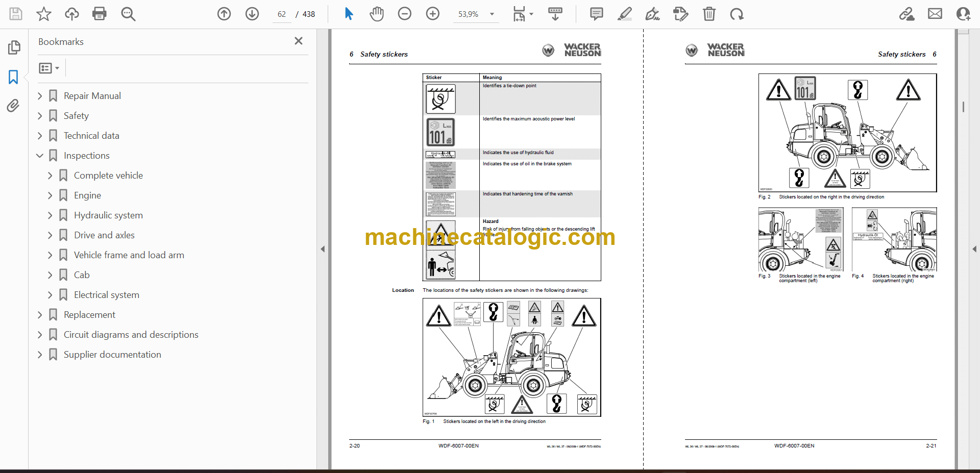The image size is (980, 473).
Task: Open the stamp tool
Action: (680, 14)
